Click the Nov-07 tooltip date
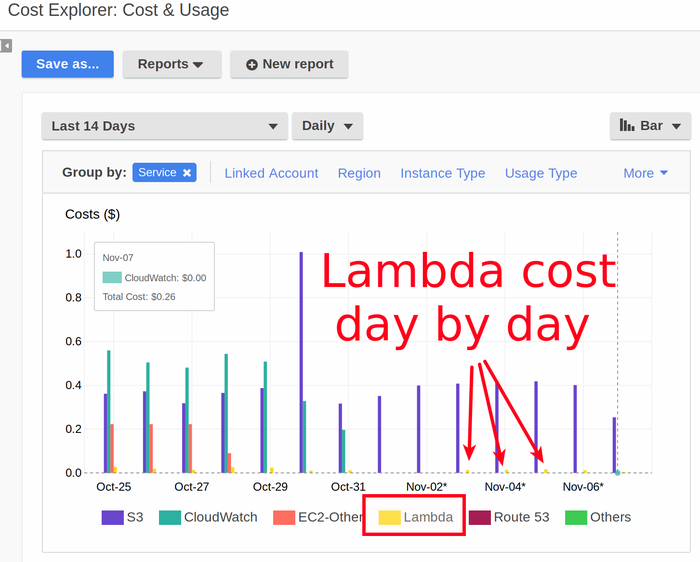This screenshot has height=562, width=700. [x=118, y=258]
